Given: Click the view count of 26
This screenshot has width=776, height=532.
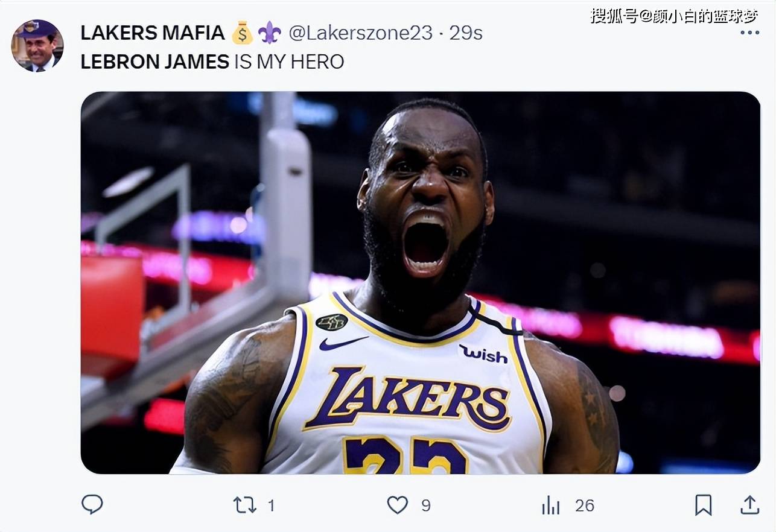Looking at the screenshot, I should (x=584, y=505).
